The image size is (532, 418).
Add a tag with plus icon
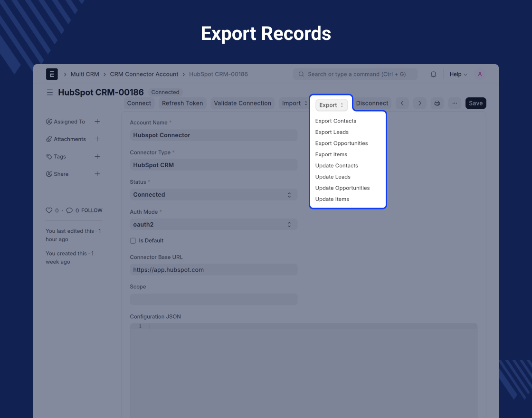(x=97, y=156)
